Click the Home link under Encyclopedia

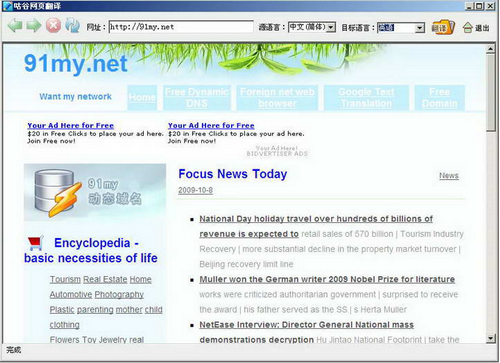click(x=140, y=279)
